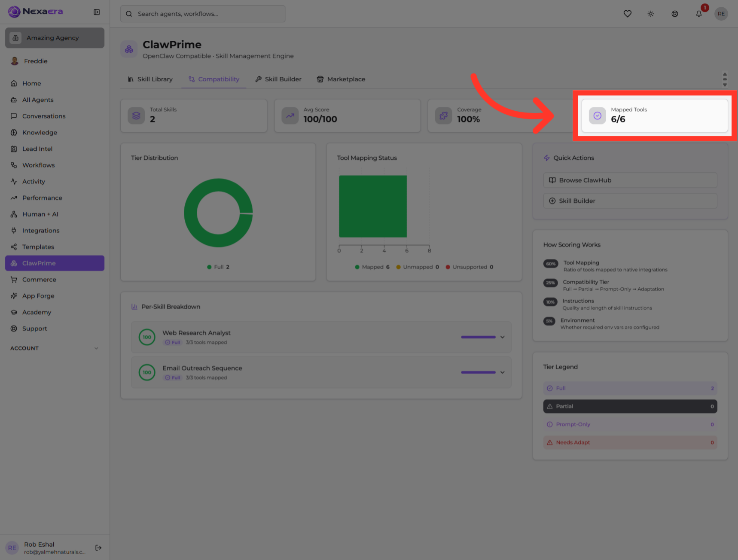Click the green Mapped bar

pos(373,206)
